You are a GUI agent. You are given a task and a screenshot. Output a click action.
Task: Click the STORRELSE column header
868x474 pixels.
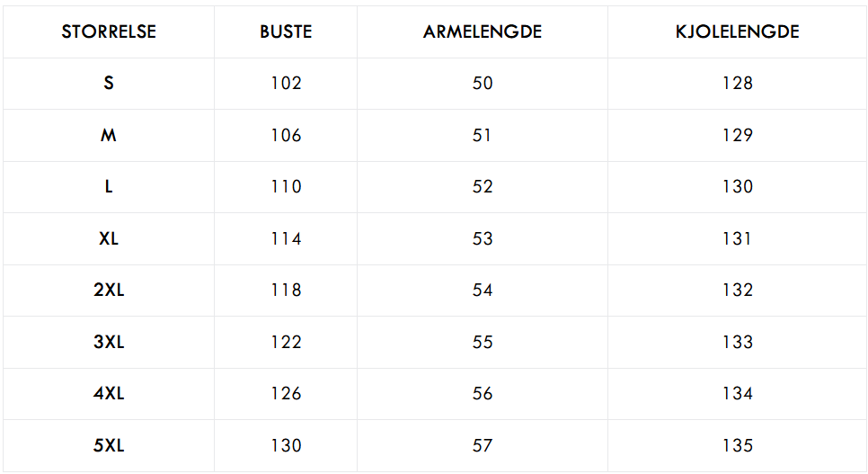(x=109, y=31)
